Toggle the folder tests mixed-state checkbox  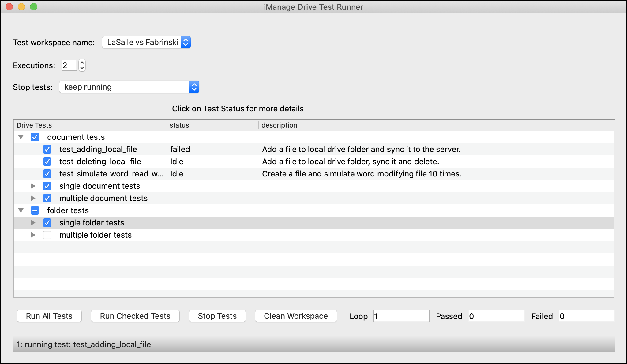pos(35,210)
